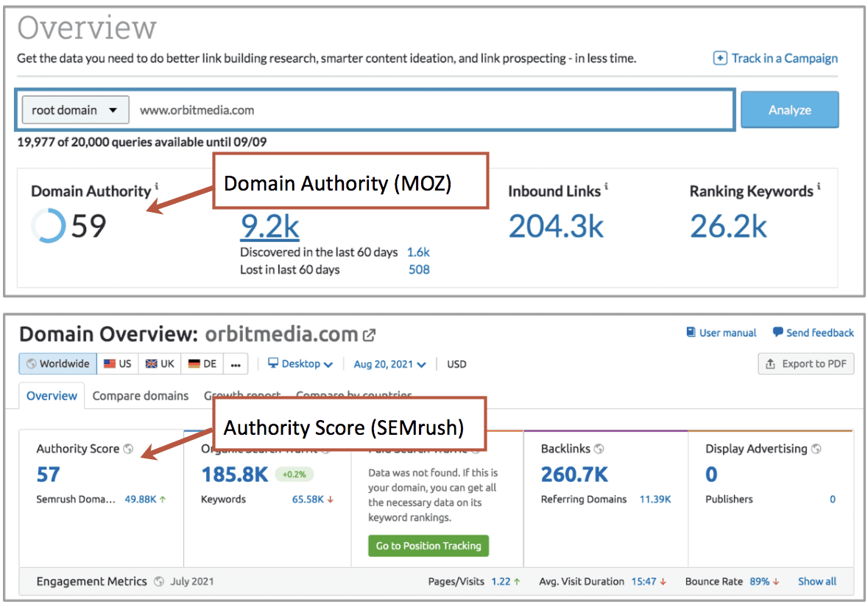Click the 26.2k Ranking Keywords value

[x=729, y=226]
